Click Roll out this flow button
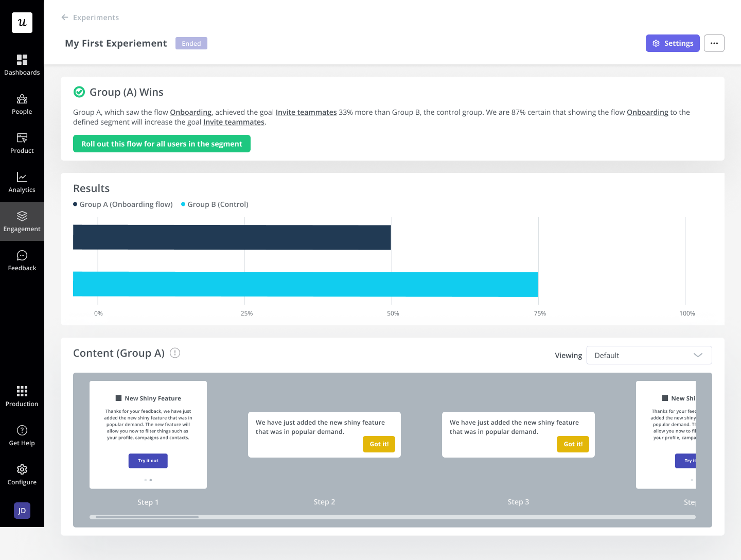The height and width of the screenshot is (560, 741). click(162, 144)
